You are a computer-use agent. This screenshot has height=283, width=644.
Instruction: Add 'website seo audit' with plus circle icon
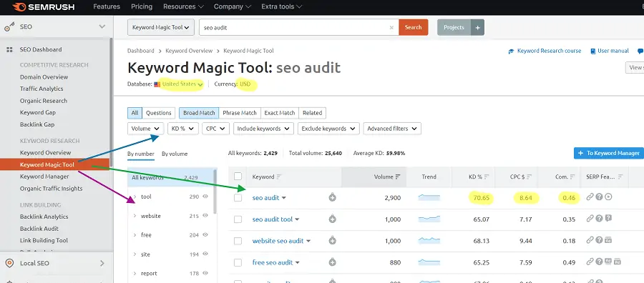click(332, 241)
